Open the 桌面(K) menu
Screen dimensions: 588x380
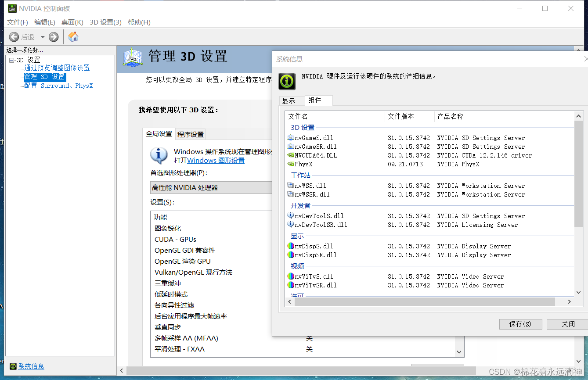(72, 22)
